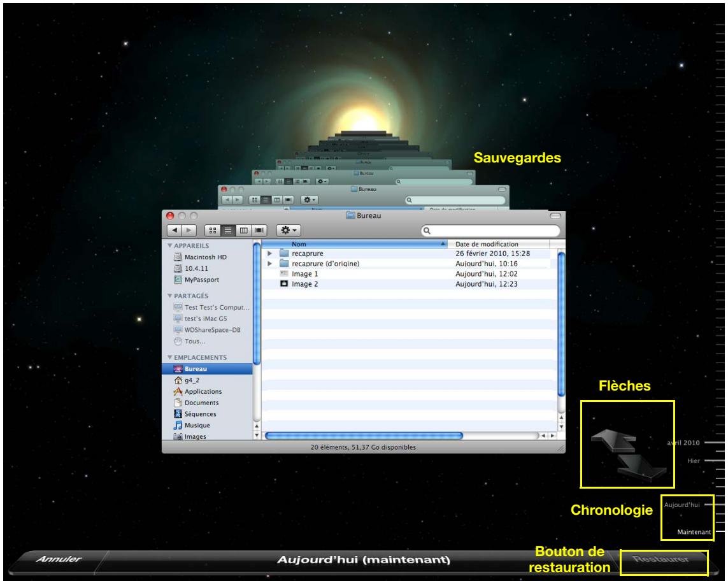Click the search field in Bureau window
Screen dimensions: 728x581
490,231
